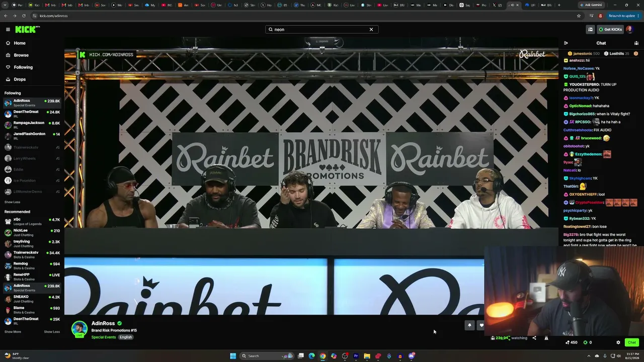The height and width of the screenshot is (362, 644).
Task: Open Browse in the sidebar
Action: (32, 55)
